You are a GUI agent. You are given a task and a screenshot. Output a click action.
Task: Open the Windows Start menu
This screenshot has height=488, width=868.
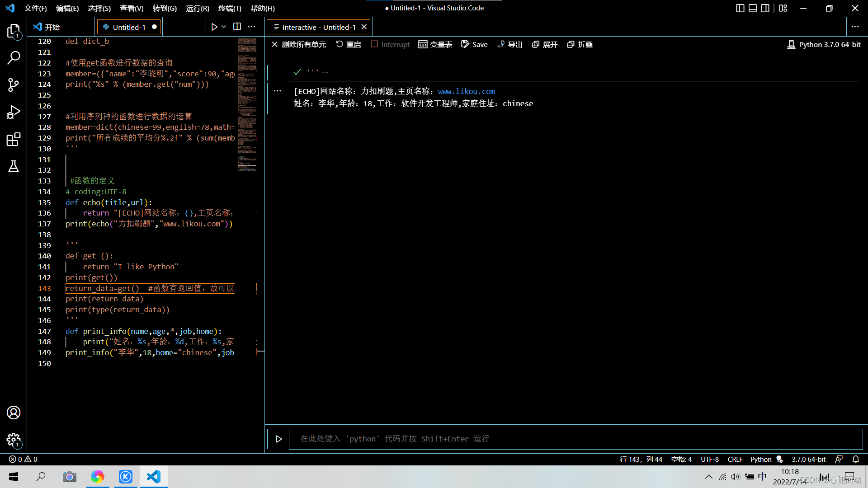[14, 477]
